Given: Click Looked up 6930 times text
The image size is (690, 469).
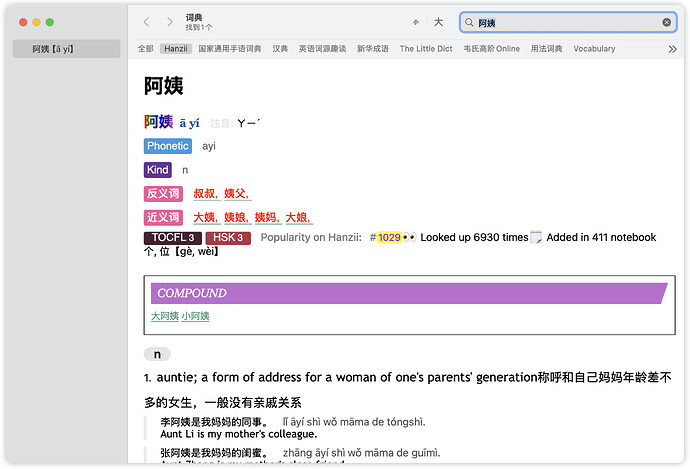Looking at the screenshot, I should 474,238.
